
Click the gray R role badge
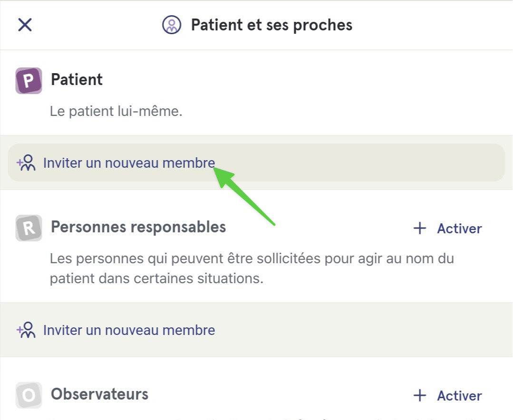[29, 228]
